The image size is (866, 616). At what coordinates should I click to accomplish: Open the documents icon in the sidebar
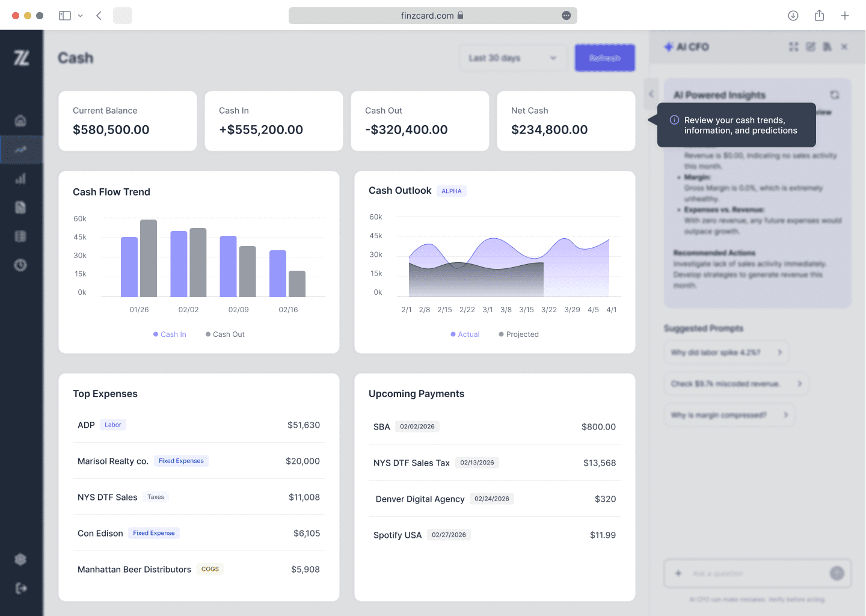20,208
